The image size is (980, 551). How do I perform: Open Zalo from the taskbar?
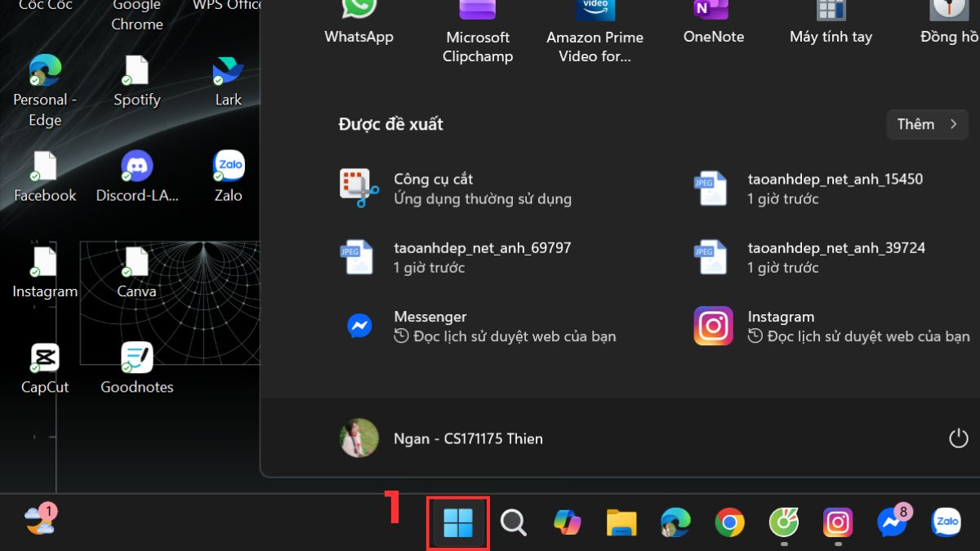pyautogui.click(x=946, y=521)
